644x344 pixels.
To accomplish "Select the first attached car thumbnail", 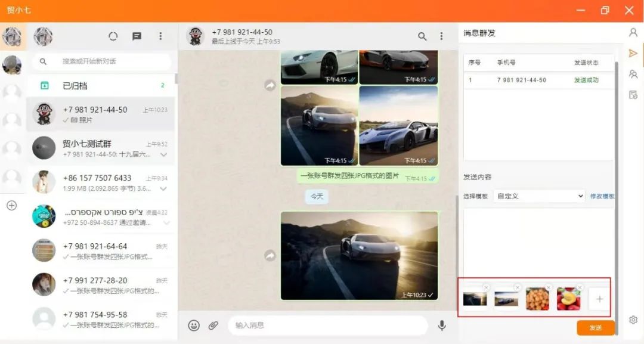I will (x=475, y=299).
